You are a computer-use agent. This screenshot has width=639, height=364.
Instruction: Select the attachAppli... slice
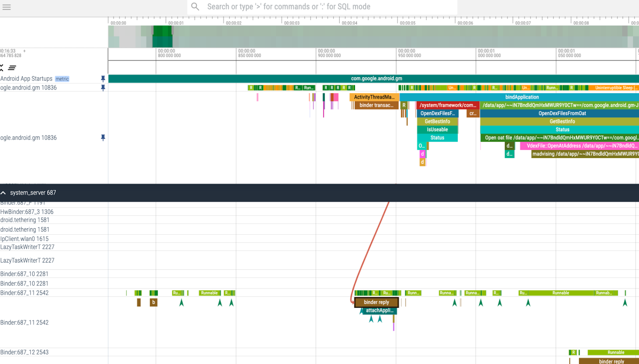pyautogui.click(x=379, y=311)
